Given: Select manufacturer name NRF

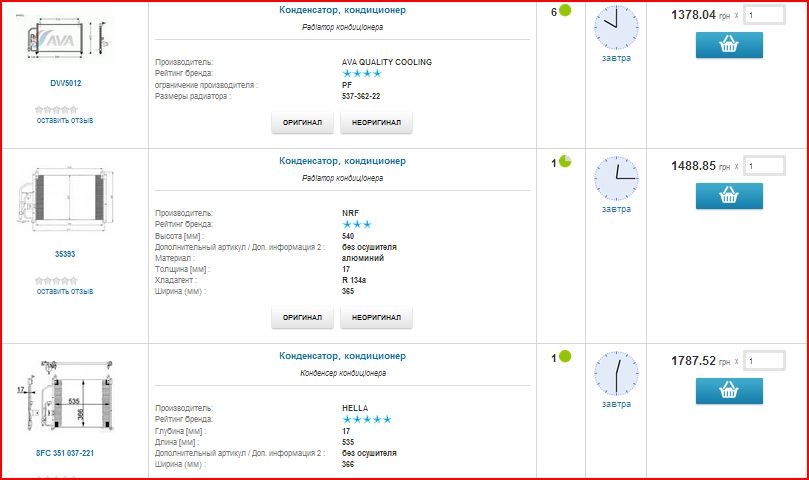Looking at the screenshot, I should pyautogui.click(x=350, y=213).
